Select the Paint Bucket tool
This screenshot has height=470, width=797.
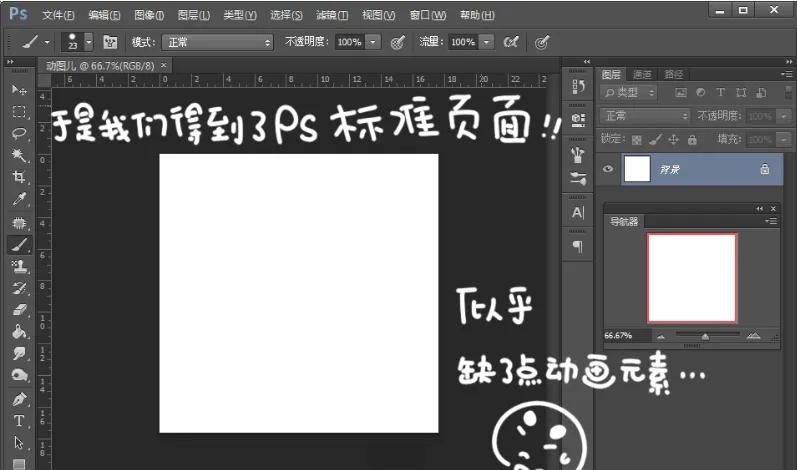click(x=19, y=332)
